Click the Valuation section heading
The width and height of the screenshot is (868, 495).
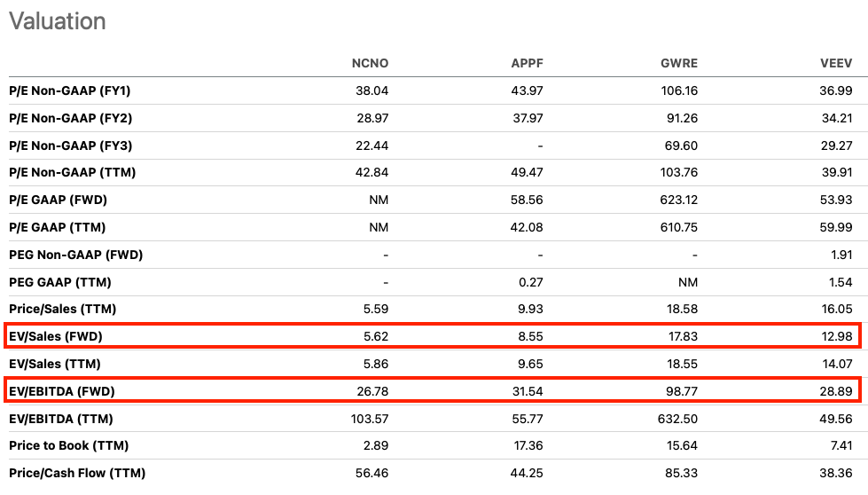pyautogui.click(x=57, y=21)
